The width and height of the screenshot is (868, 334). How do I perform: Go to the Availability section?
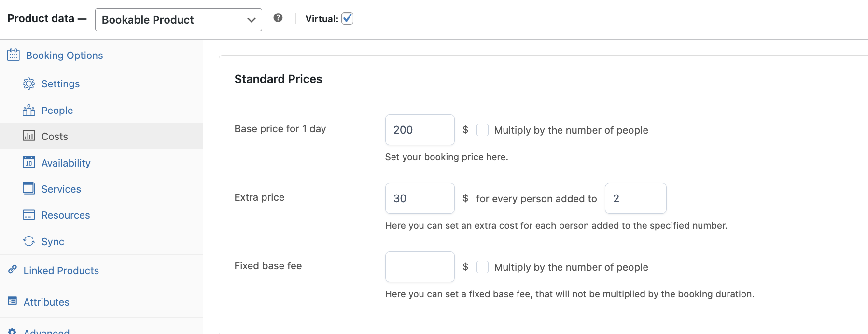tap(66, 163)
